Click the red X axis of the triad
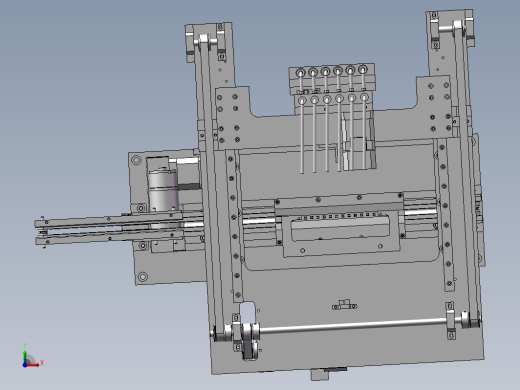Viewport: 520px width, 390px height. click(33, 365)
